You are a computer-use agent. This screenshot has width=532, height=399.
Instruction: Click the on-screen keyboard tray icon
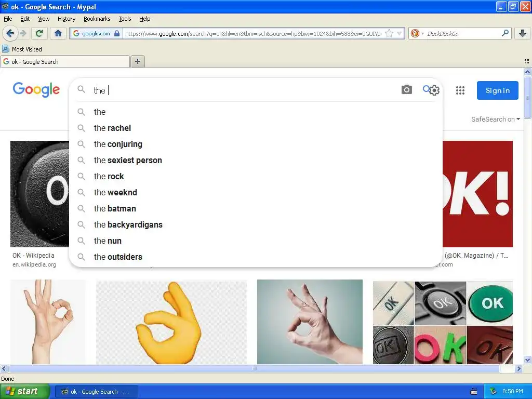click(474, 392)
